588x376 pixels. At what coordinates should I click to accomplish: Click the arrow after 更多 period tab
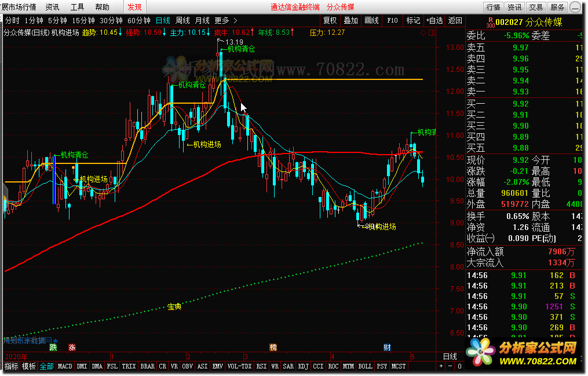coord(236,20)
